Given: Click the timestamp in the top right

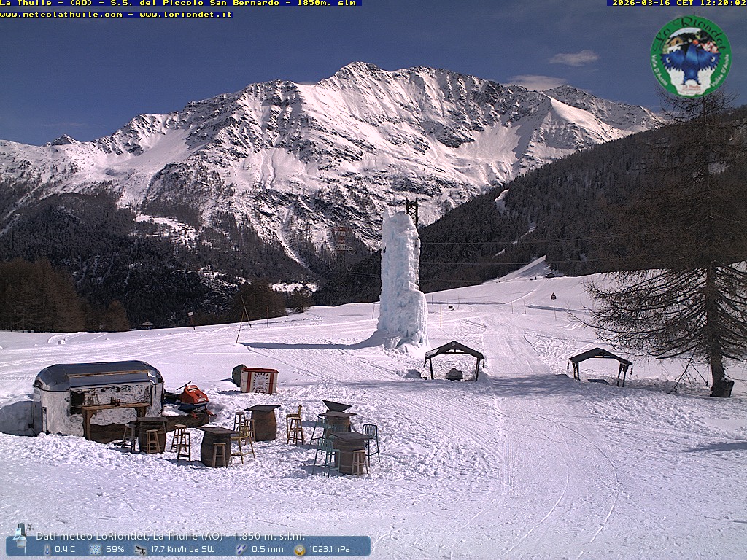Looking at the screenshot, I should coord(678,3).
